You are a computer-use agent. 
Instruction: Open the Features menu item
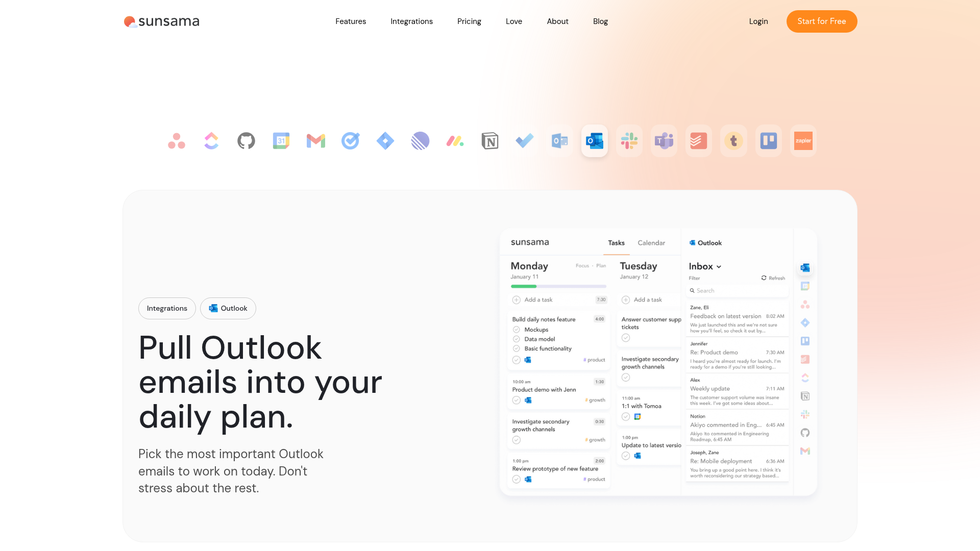(351, 21)
